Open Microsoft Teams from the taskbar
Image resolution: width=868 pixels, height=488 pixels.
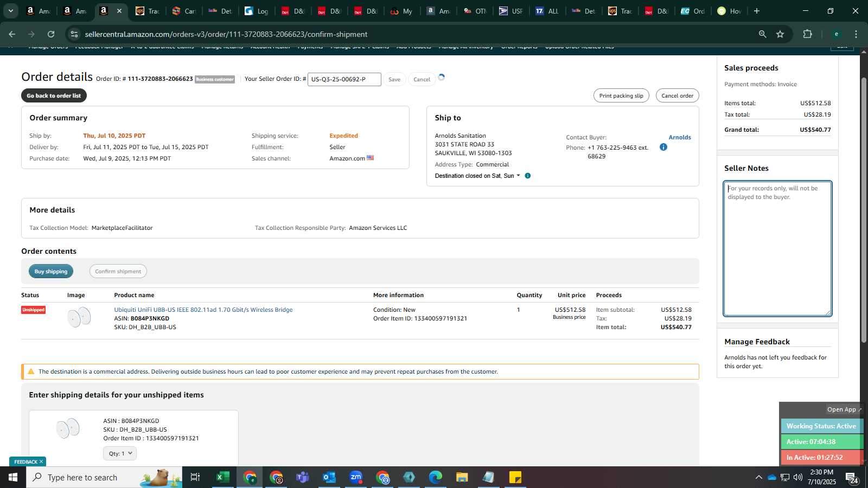tap(302, 477)
